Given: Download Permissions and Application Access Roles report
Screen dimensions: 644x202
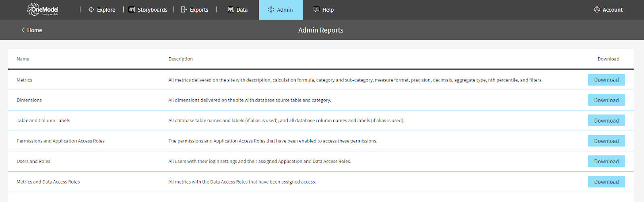Looking at the screenshot, I should (606, 141).
